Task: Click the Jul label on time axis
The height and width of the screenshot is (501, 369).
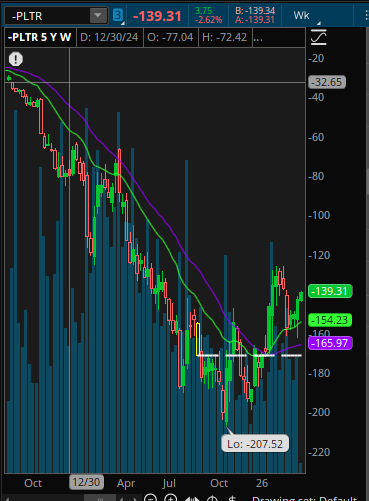Action: coord(169,483)
